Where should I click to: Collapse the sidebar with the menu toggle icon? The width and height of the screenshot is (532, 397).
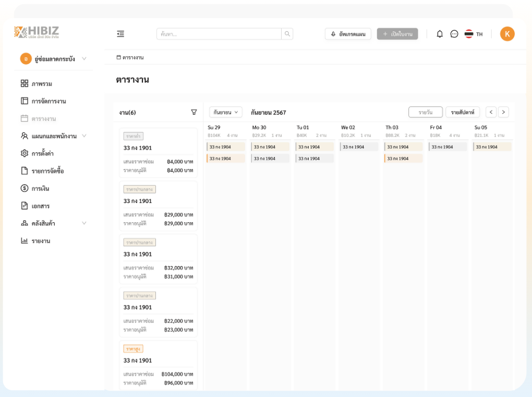120,34
